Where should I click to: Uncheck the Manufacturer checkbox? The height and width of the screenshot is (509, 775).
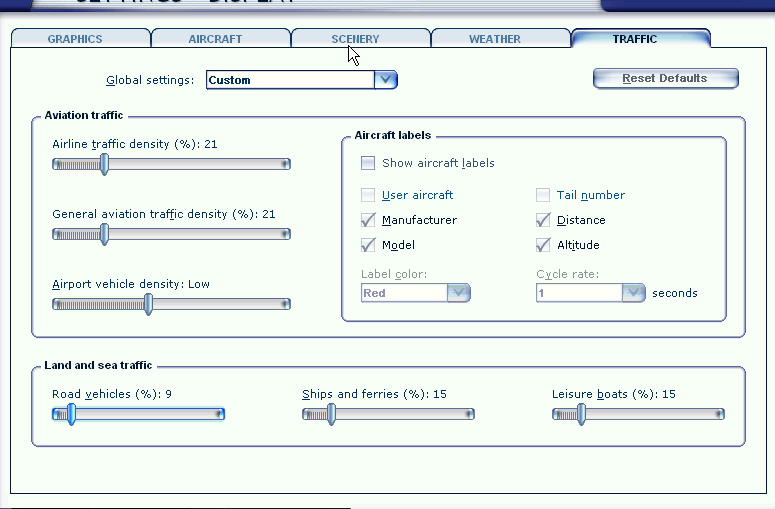point(368,220)
